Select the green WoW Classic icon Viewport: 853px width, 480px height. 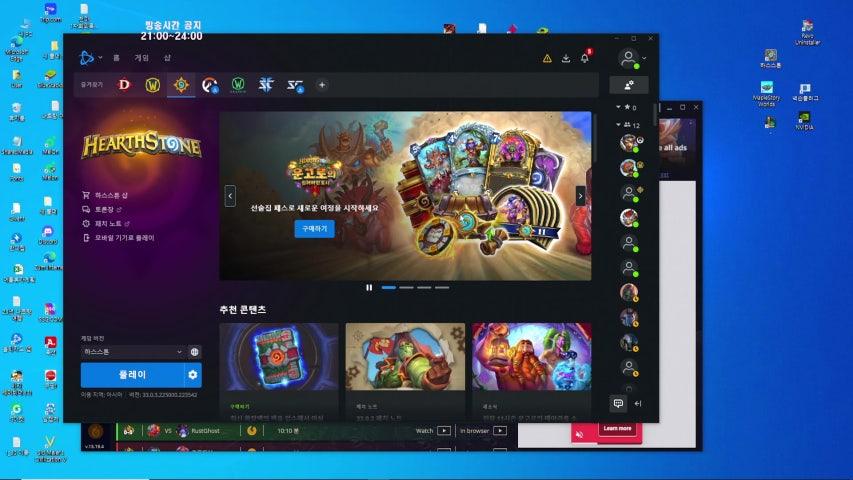click(x=238, y=85)
